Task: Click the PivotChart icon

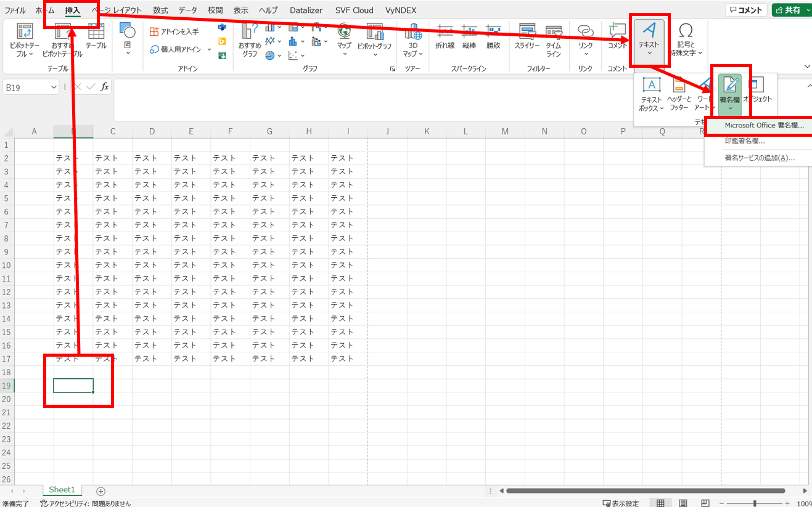Action: click(374, 40)
